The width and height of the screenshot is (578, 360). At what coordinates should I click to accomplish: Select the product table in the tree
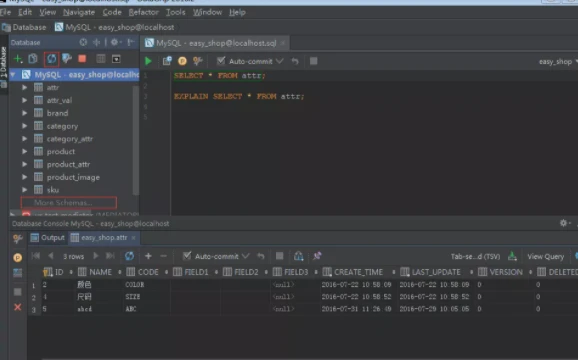point(61,151)
